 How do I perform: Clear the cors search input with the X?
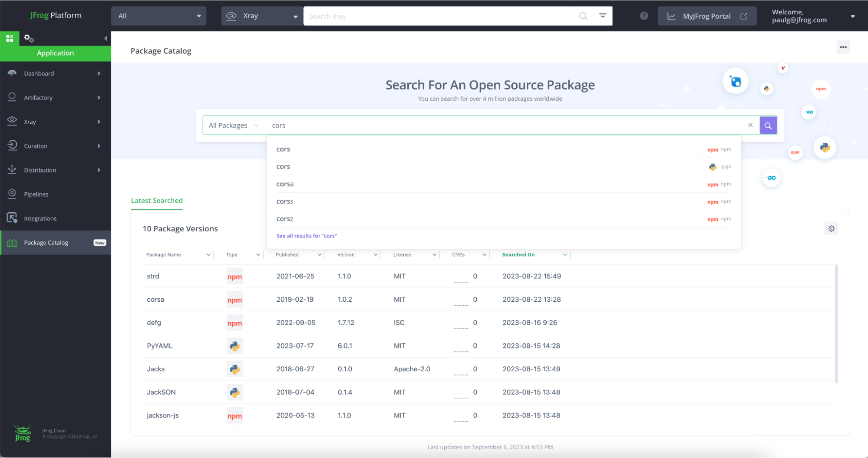click(750, 125)
